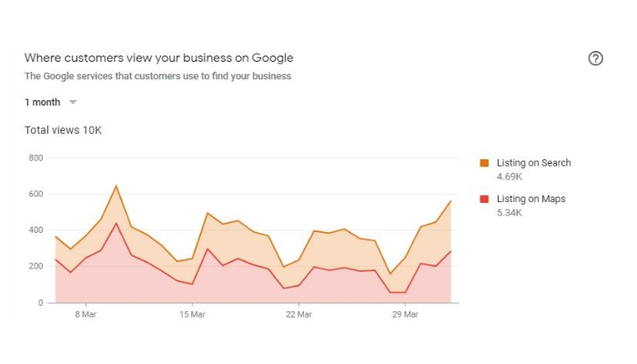Click the Total views 10K text
The height and width of the screenshot is (364, 637).
pos(63,130)
